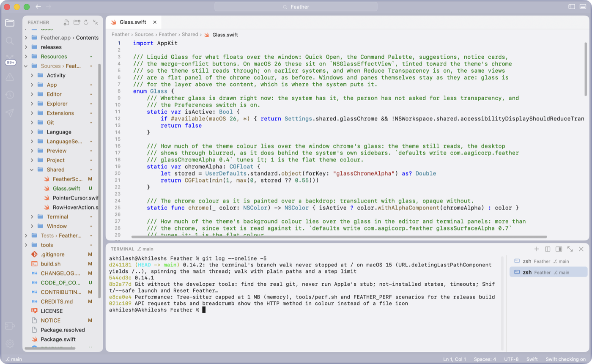592x364 pixels.
Task: Toggle the left sidebar from the title bar
Action: [x=572, y=7]
